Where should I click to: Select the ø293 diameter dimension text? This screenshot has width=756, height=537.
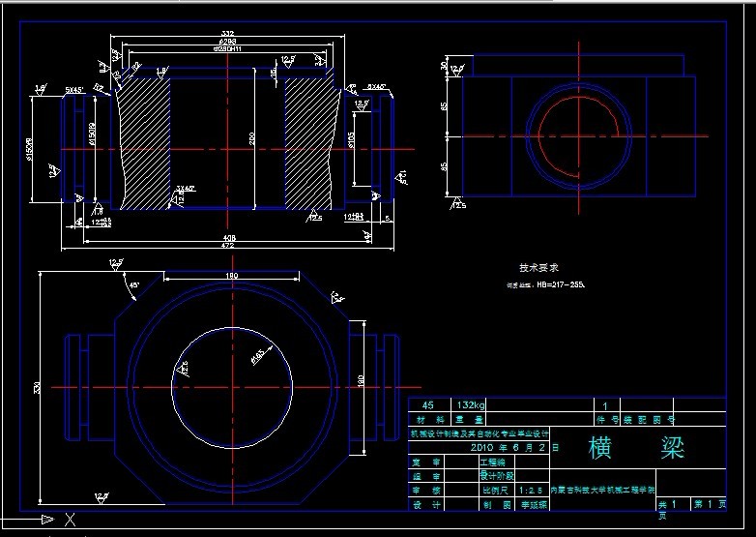tap(227, 42)
